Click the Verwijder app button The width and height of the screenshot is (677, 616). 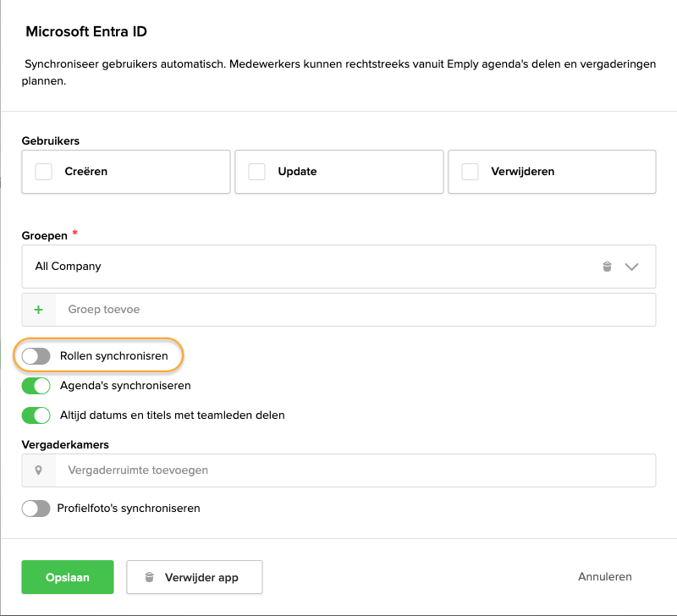coord(195,577)
